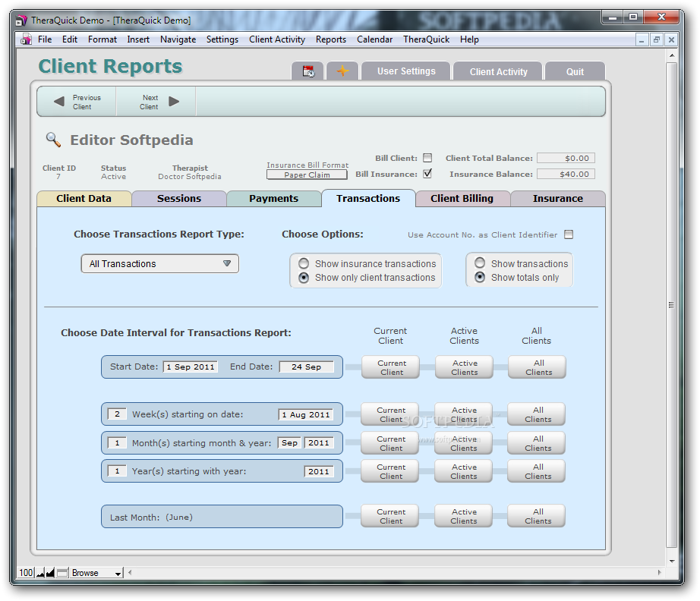The width and height of the screenshot is (700, 601).
Task: Uncheck the Bill Insurance checkbox
Action: (x=427, y=174)
